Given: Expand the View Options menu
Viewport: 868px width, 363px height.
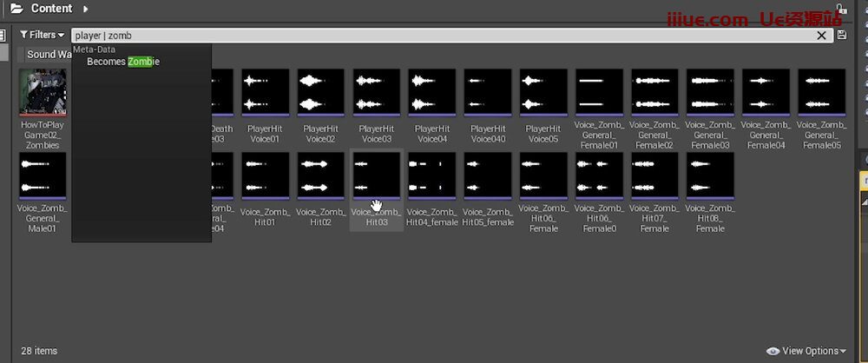Looking at the screenshot, I should [x=806, y=351].
